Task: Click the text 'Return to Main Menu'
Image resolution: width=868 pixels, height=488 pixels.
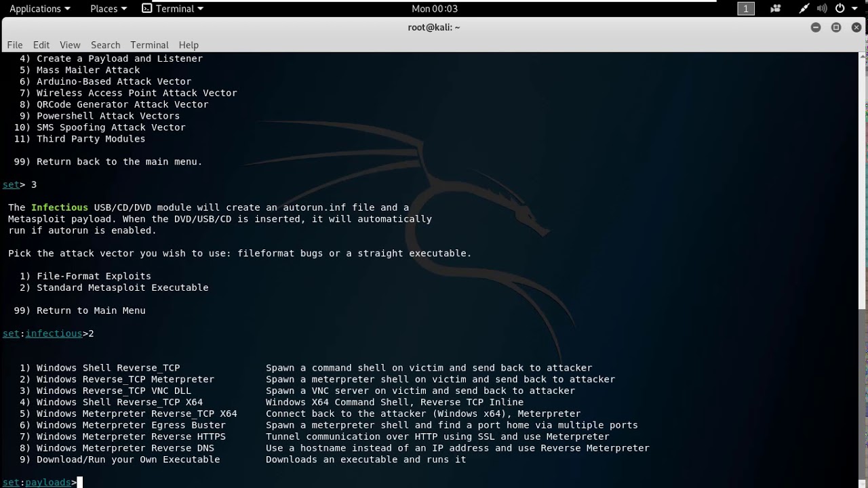Action: (x=92, y=310)
